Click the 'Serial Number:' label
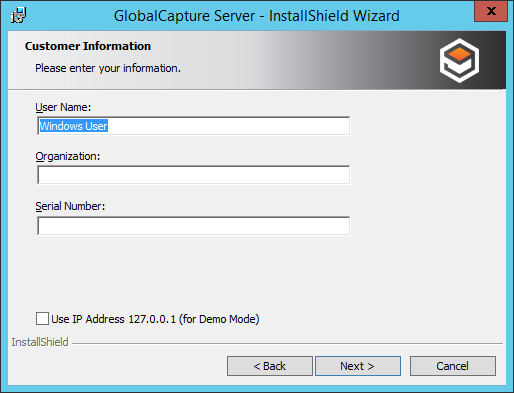The height and width of the screenshot is (393, 514). tap(70, 206)
